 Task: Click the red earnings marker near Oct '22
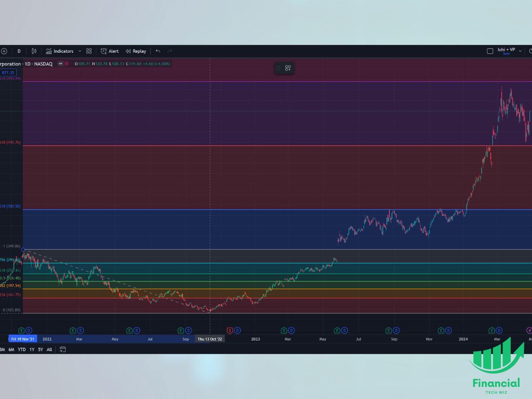[x=230, y=331]
